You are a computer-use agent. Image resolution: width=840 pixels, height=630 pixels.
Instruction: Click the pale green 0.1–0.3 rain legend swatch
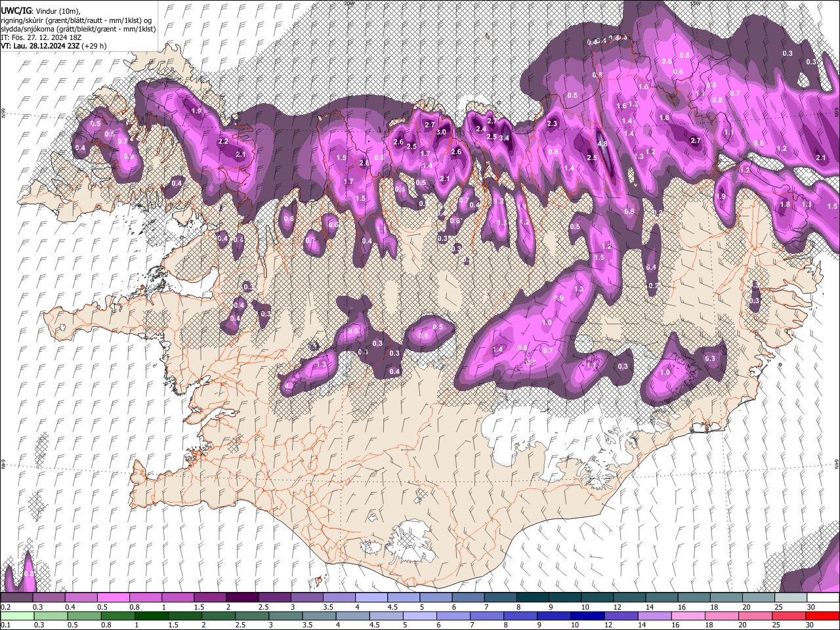point(17,616)
